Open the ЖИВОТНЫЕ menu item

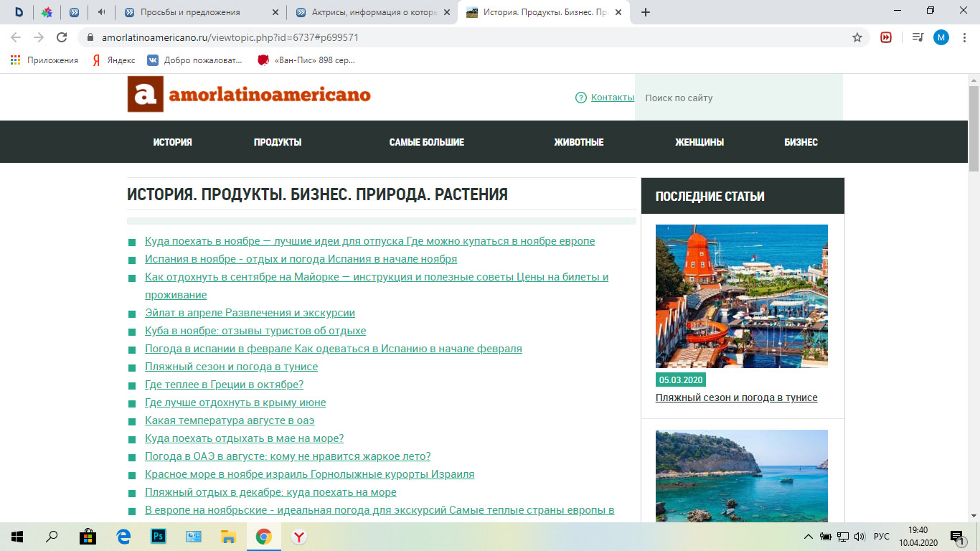click(x=579, y=142)
